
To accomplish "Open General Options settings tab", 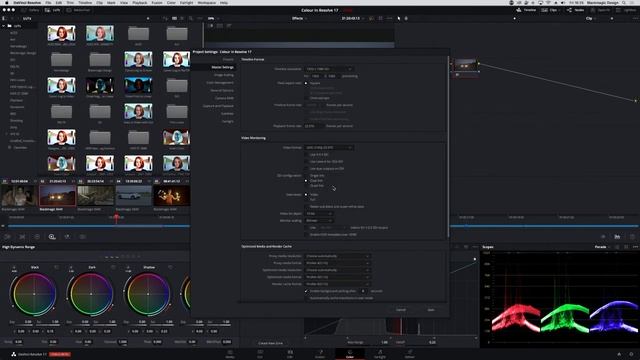I will coord(222,90).
